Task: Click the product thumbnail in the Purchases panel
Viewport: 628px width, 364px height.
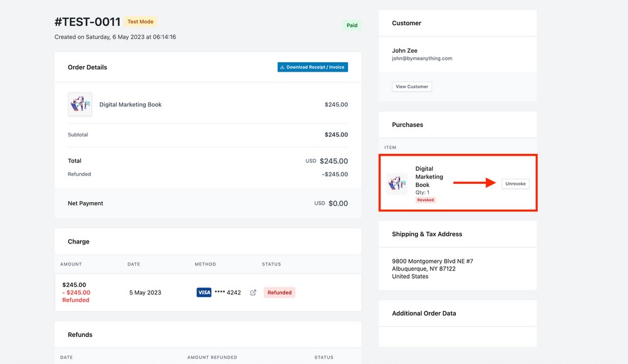Action: tap(396, 184)
